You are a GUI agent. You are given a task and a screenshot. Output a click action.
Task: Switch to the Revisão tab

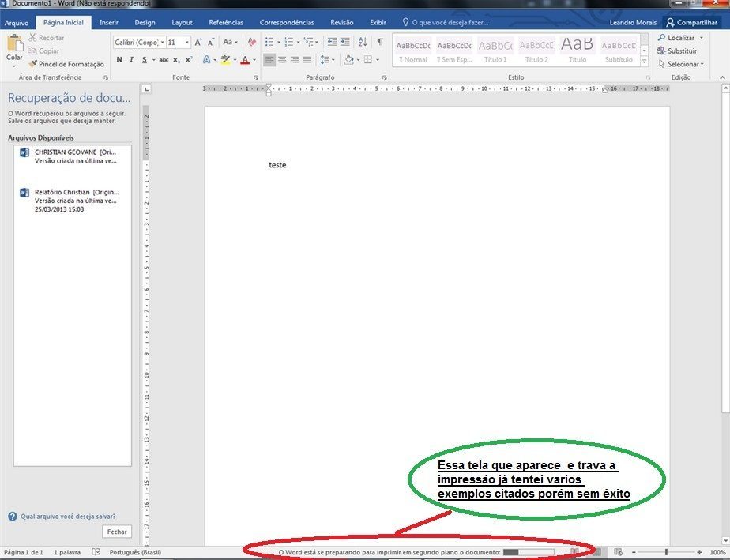342,22
